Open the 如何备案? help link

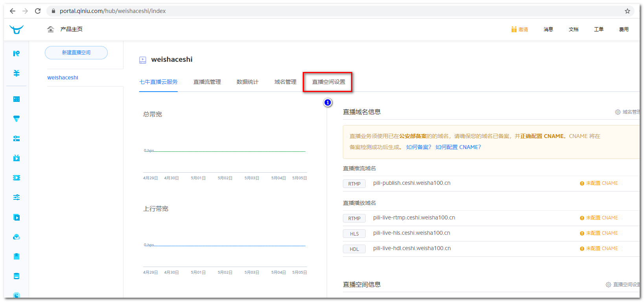[419, 147]
